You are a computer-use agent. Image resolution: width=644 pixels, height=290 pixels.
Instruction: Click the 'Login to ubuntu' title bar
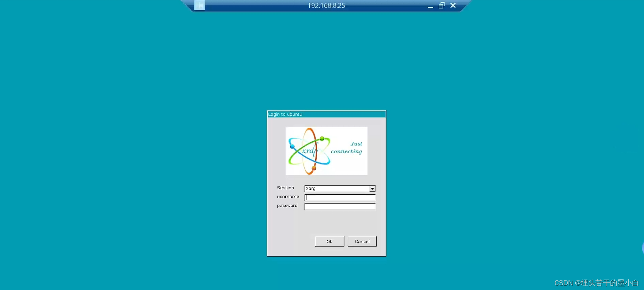(x=326, y=114)
